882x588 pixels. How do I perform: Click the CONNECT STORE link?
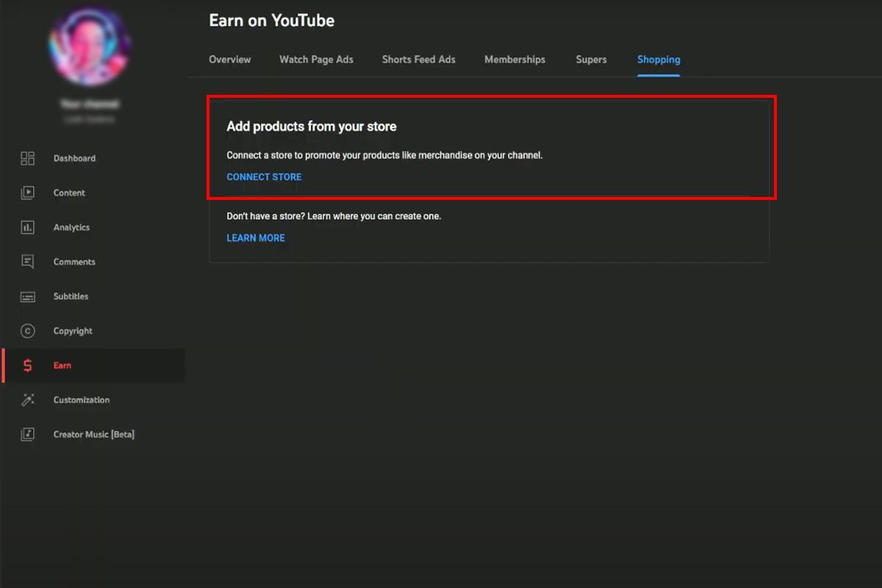coord(264,177)
